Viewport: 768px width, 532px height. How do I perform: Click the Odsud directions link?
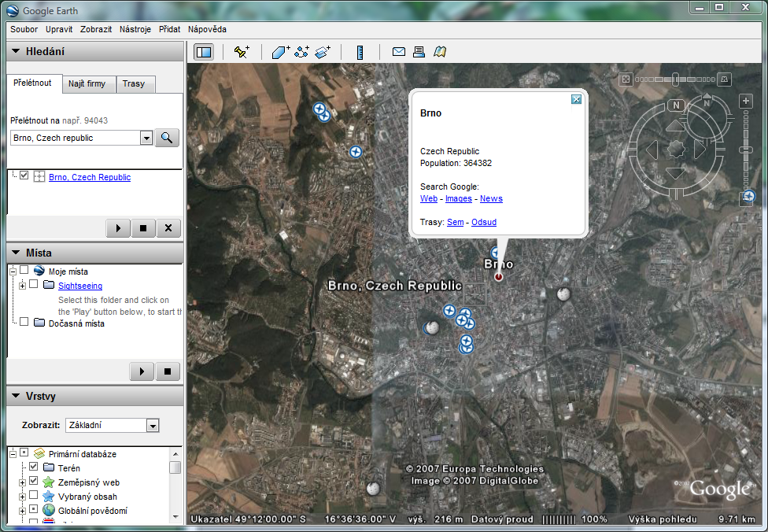point(484,222)
